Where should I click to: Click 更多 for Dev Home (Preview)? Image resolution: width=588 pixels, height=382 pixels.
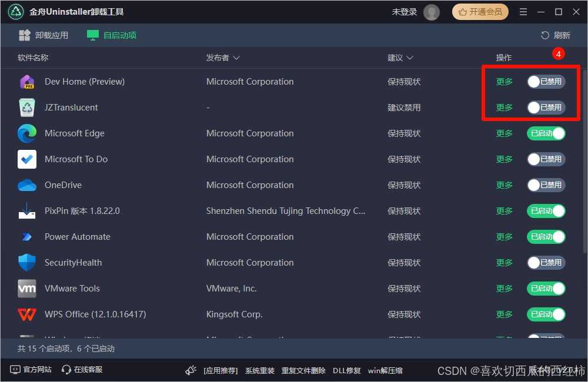(x=504, y=81)
